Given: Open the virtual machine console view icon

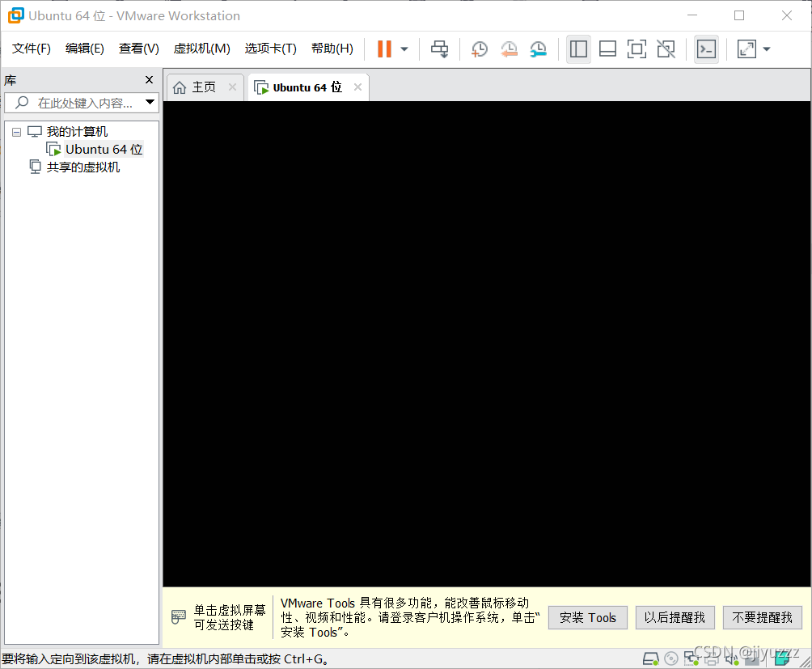Looking at the screenshot, I should [706, 49].
